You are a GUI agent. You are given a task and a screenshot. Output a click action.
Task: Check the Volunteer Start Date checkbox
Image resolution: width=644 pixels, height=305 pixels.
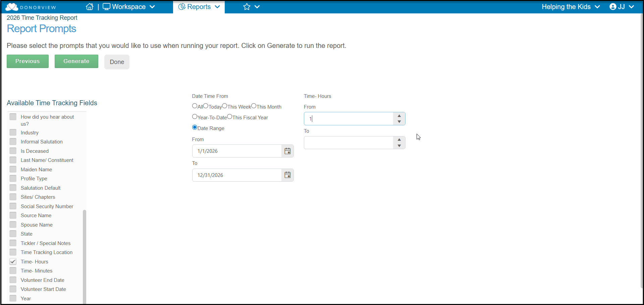point(13,289)
